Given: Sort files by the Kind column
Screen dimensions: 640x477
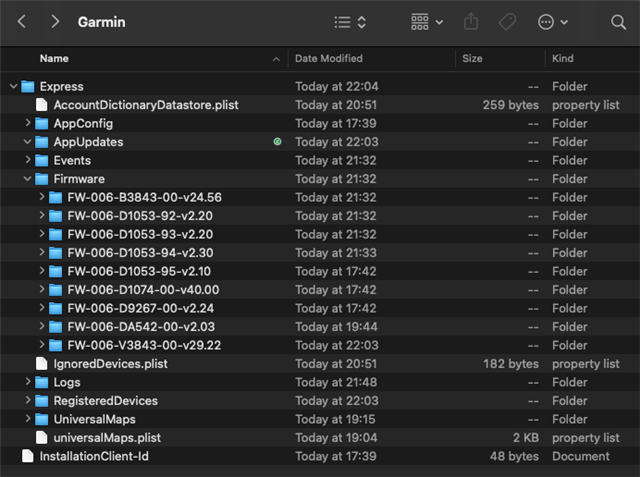Looking at the screenshot, I should [560, 59].
